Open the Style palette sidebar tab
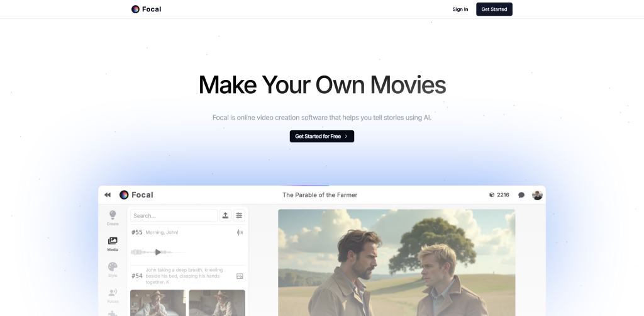Image resolution: width=644 pixels, height=316 pixels. [113, 269]
